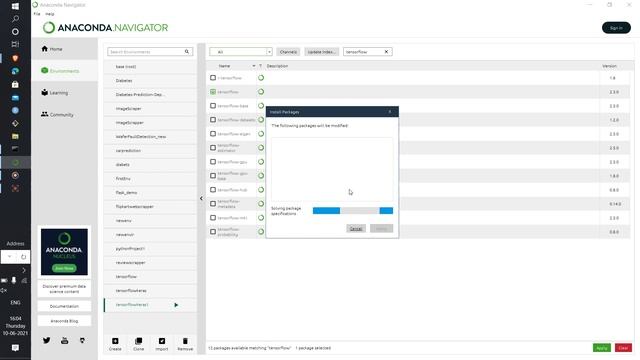Select the carprediction environment
The image size is (640, 360).
pyautogui.click(x=150, y=151)
